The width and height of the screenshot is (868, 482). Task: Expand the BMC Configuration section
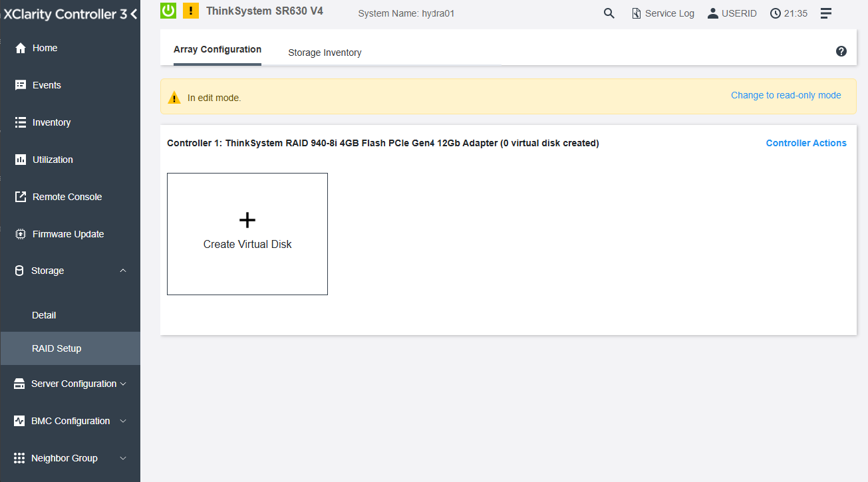click(x=70, y=421)
